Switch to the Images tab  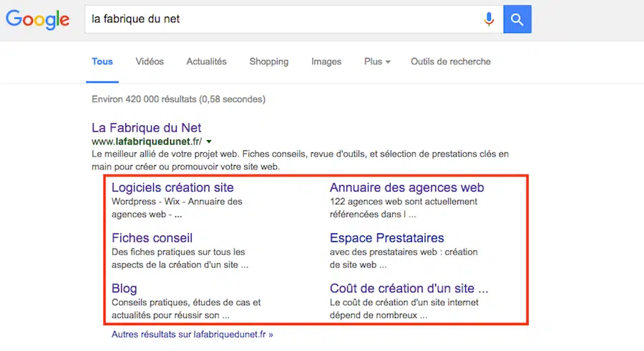326,61
